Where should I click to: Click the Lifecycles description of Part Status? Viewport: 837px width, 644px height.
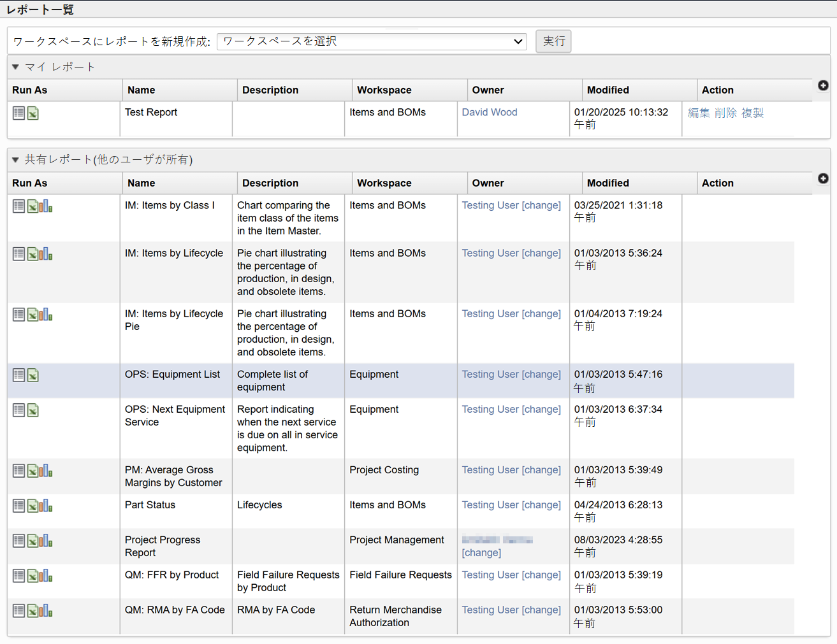coord(259,505)
